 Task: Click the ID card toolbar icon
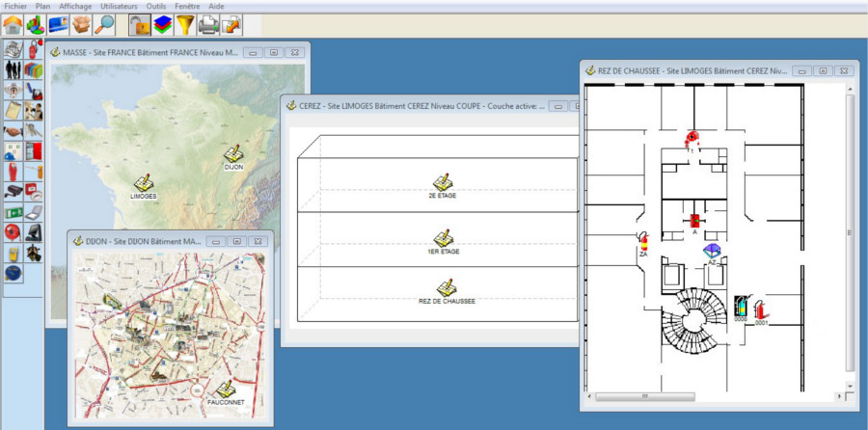click(x=58, y=25)
